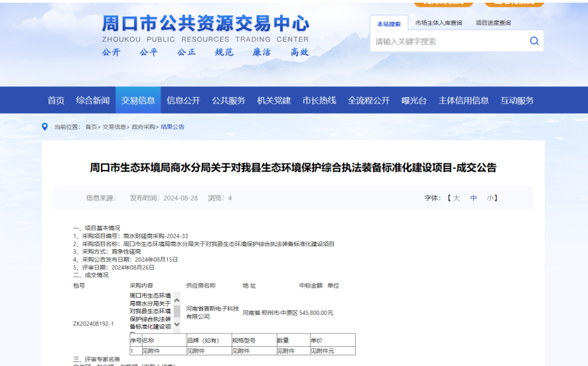Viewport: 588px width, 366px height.
Task: Open 综合新闻 navigation item
Action: pos(93,100)
